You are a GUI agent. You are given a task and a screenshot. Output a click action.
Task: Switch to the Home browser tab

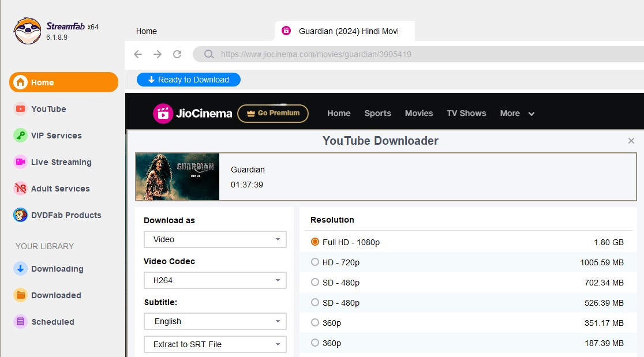coord(147,31)
